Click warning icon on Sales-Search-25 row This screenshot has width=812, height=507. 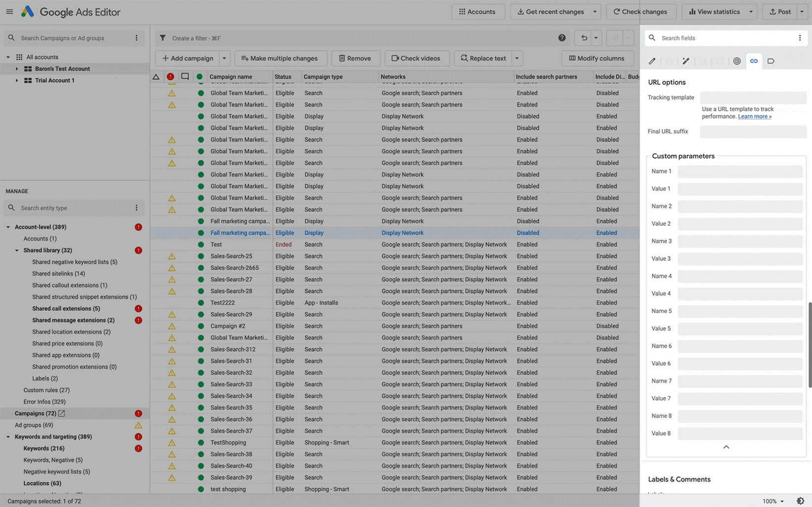coord(172,256)
